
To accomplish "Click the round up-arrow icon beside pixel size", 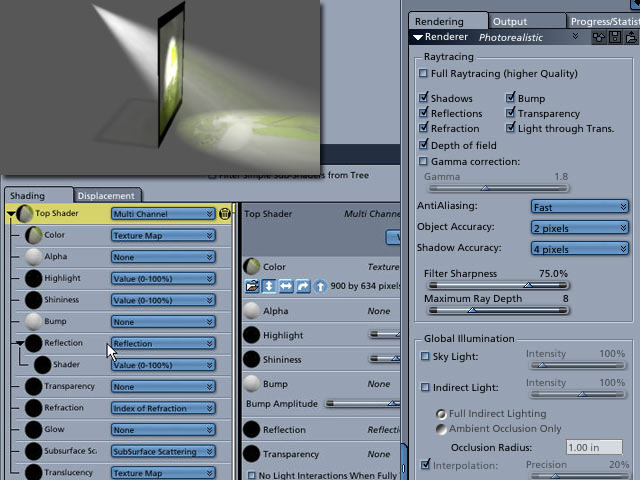I will pos(320,286).
